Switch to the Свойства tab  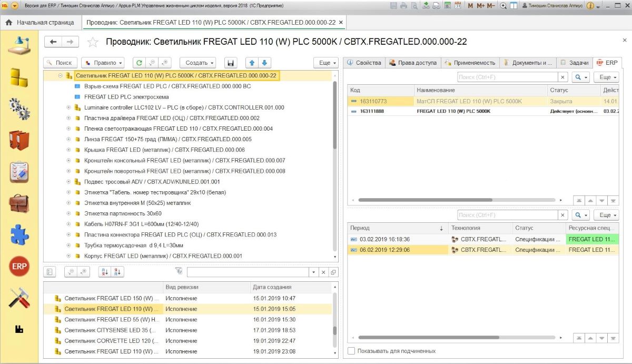tap(364, 63)
